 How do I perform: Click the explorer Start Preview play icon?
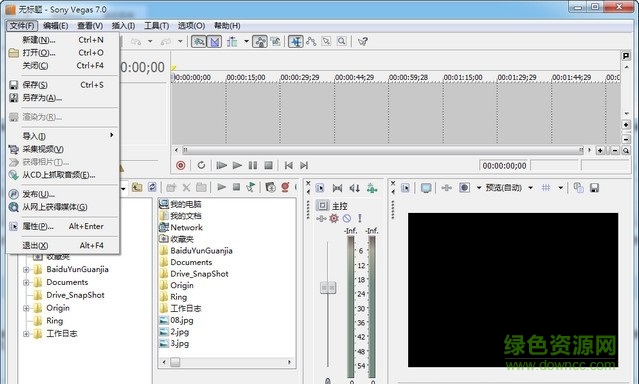pyautogui.click(x=222, y=188)
